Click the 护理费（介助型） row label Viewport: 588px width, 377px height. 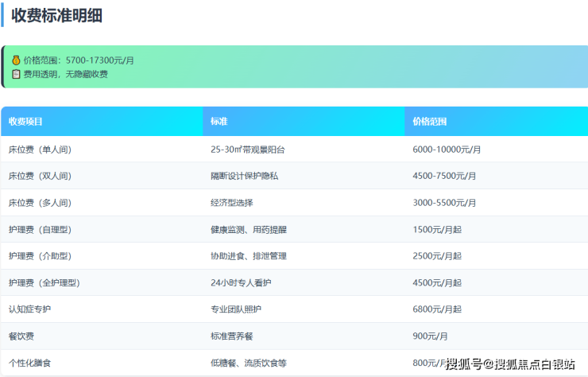tap(40, 256)
